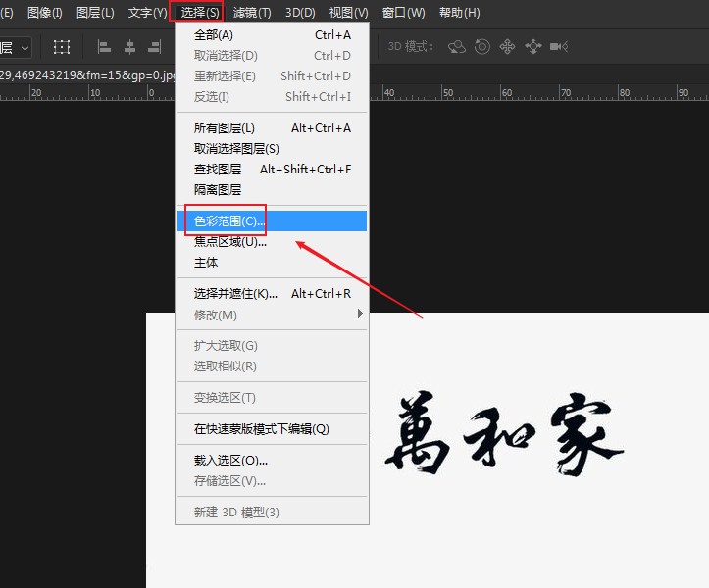Viewport: 709px width, 588px height.
Task: Choose 扩大选取(G) menu entry
Action: point(273,346)
